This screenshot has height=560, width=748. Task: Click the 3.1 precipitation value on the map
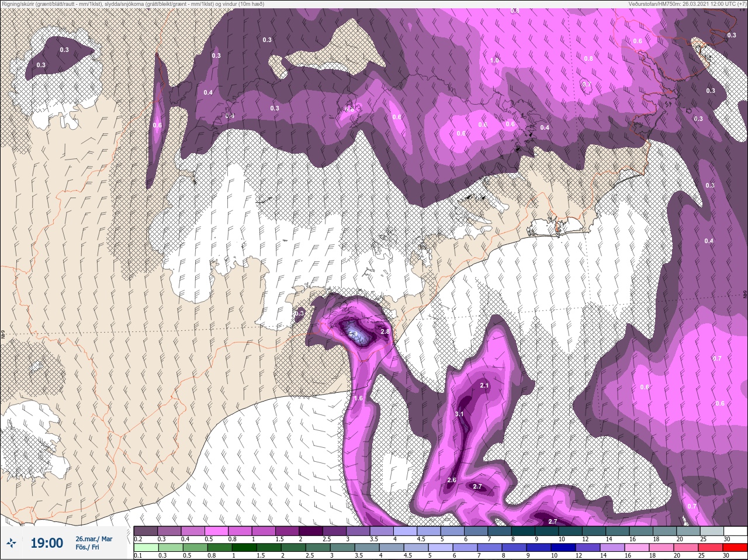coord(459,414)
